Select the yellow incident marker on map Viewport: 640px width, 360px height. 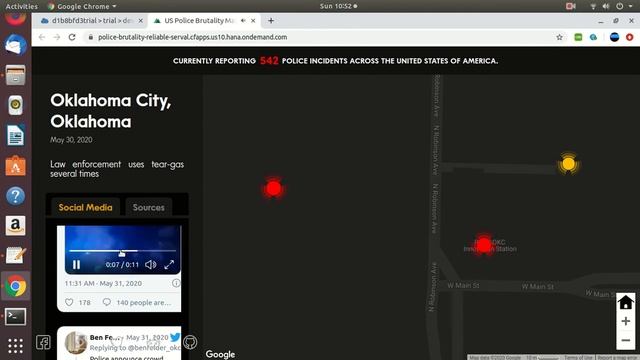pyautogui.click(x=568, y=164)
